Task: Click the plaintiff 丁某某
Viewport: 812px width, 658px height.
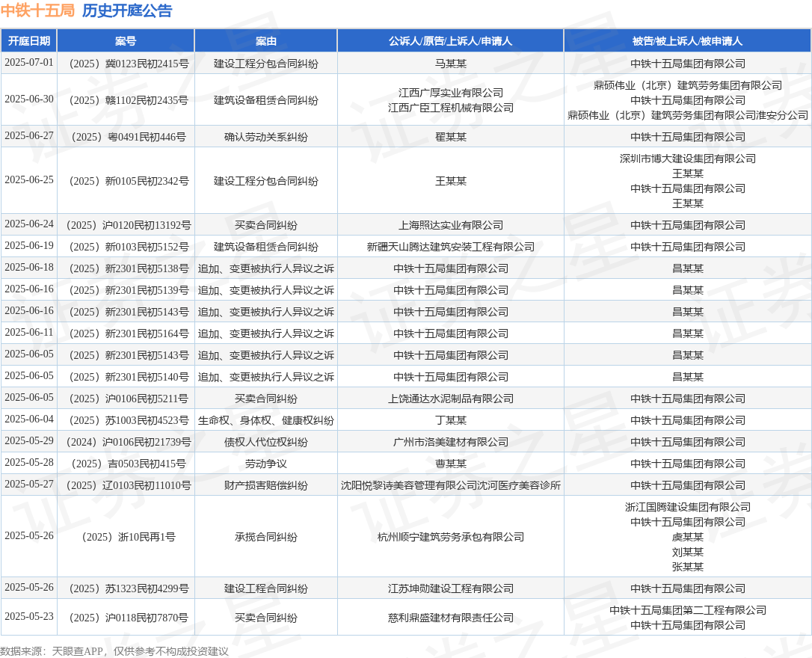Action: pos(451,421)
